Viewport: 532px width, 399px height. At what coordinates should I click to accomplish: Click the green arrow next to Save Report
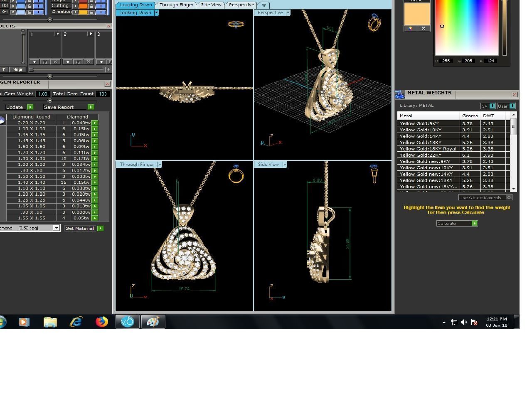click(91, 107)
